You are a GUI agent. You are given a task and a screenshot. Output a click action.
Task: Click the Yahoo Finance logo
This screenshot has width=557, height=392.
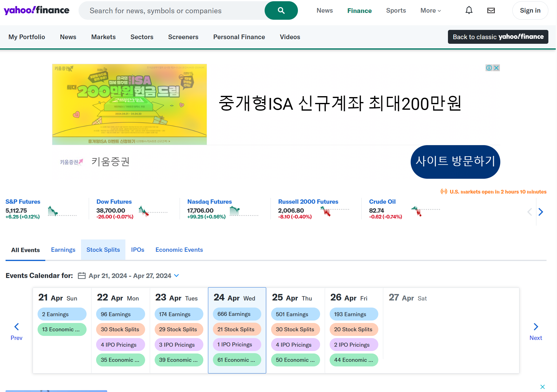click(x=36, y=10)
